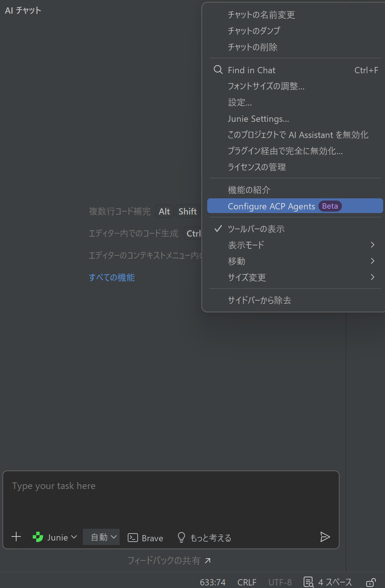Click the Shift key badge
The height and width of the screenshot is (588, 385).
coord(187,211)
